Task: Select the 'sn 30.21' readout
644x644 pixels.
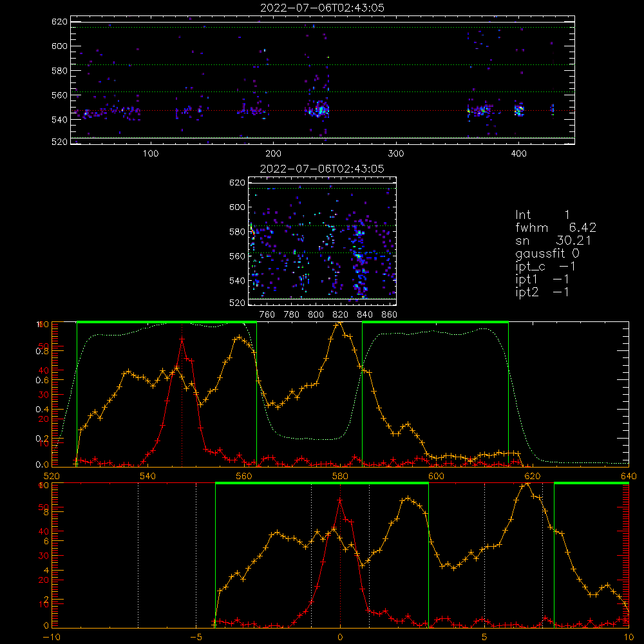Action: point(553,241)
